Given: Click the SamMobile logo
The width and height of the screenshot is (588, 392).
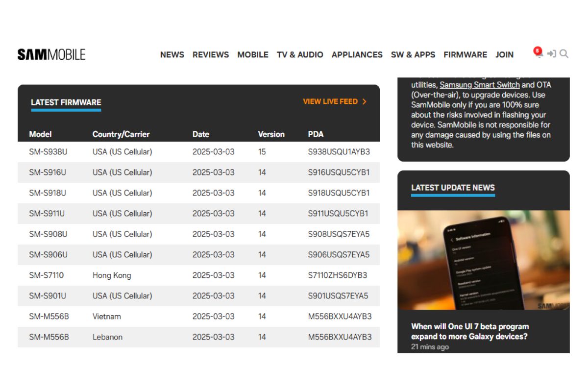Looking at the screenshot, I should (x=51, y=54).
